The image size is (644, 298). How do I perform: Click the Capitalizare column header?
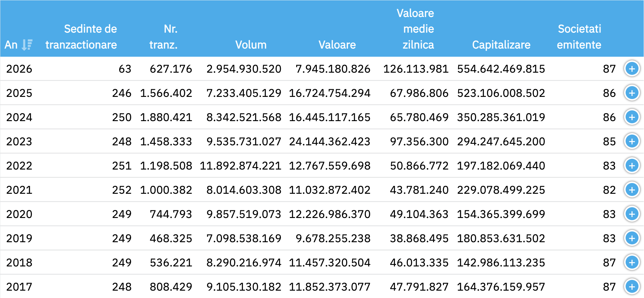point(501,45)
